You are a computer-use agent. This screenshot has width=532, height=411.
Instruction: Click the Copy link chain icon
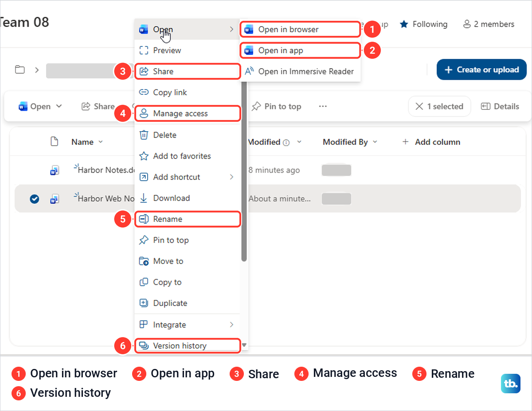pyautogui.click(x=144, y=93)
